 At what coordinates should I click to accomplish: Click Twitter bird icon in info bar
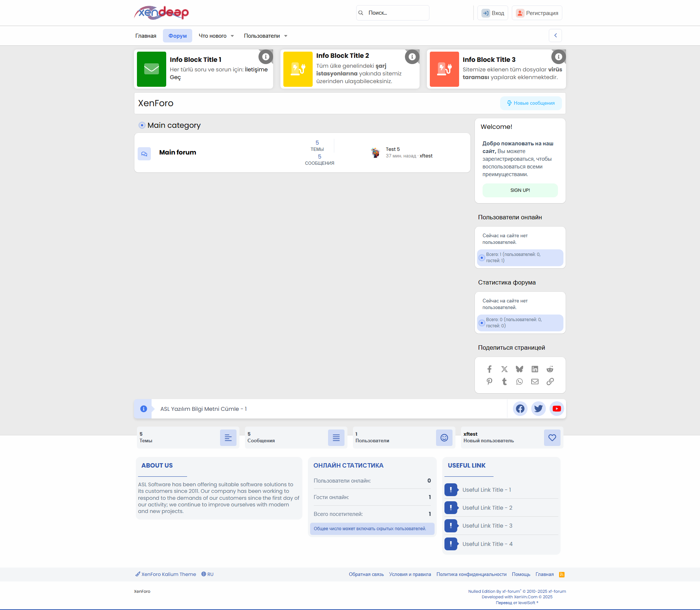[x=538, y=409]
